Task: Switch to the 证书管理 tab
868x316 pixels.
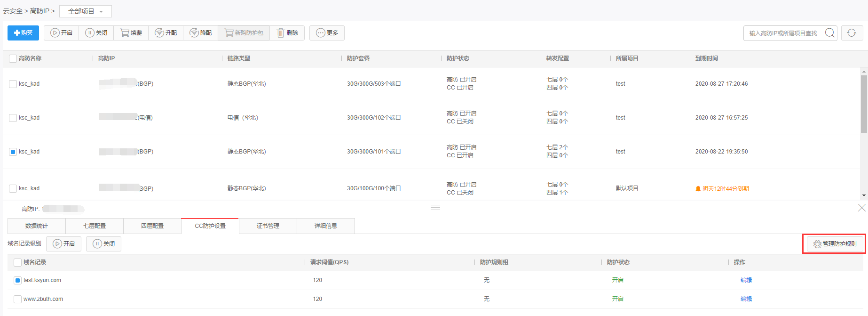Action: [x=268, y=226]
